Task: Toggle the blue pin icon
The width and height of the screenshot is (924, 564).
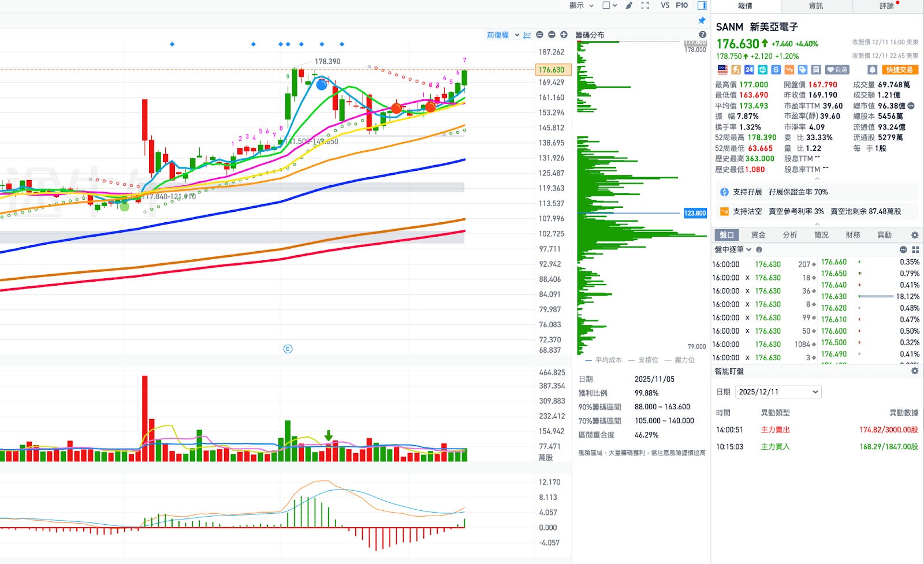Action: tap(702, 20)
